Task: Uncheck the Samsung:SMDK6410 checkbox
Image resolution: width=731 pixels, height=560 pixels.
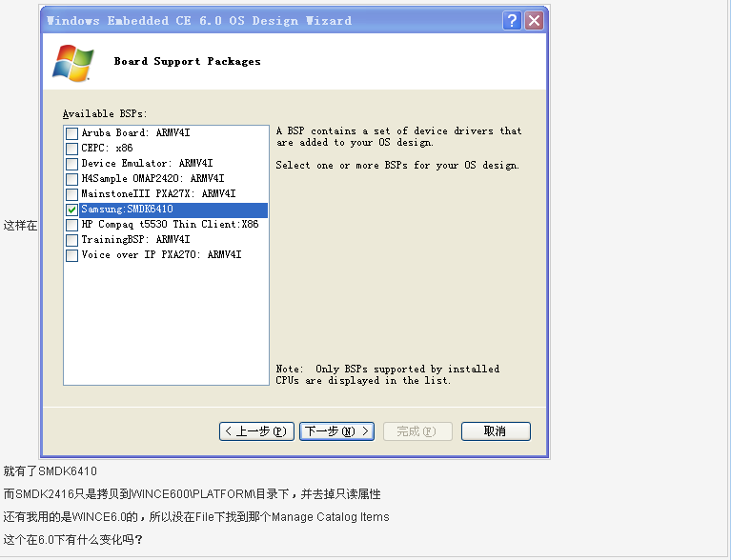Action: point(71,210)
